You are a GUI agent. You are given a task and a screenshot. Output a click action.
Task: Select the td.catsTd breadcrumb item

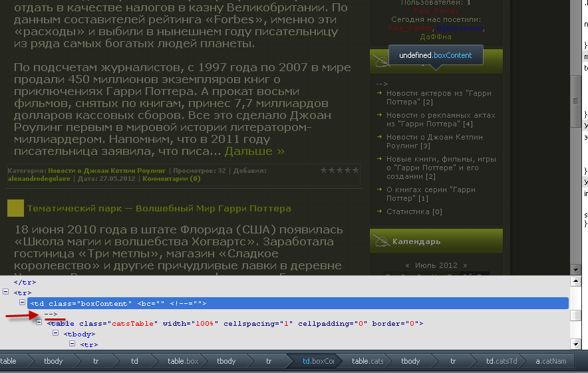click(x=501, y=361)
